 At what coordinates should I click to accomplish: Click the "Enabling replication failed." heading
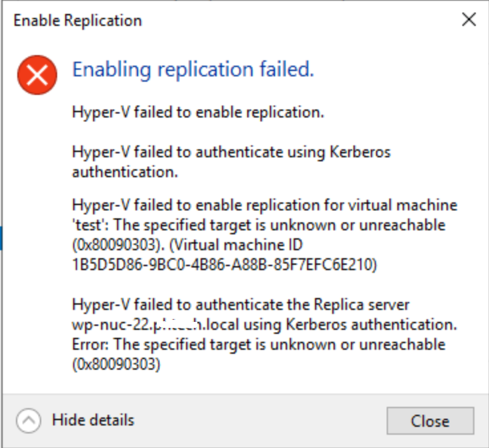coord(193,69)
